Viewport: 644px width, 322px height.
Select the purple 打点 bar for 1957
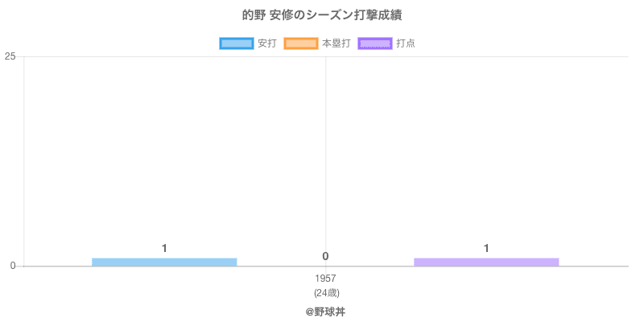pyautogui.click(x=486, y=262)
